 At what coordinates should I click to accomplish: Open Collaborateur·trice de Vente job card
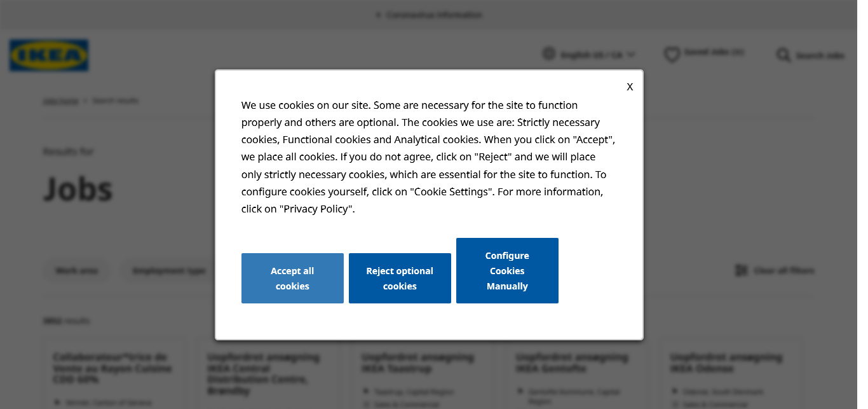point(112,368)
